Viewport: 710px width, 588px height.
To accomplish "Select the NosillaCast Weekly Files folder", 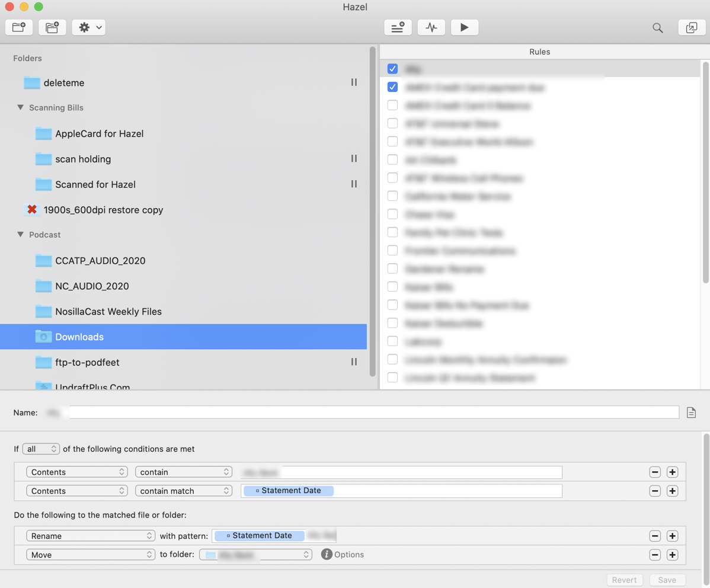I will (x=108, y=311).
